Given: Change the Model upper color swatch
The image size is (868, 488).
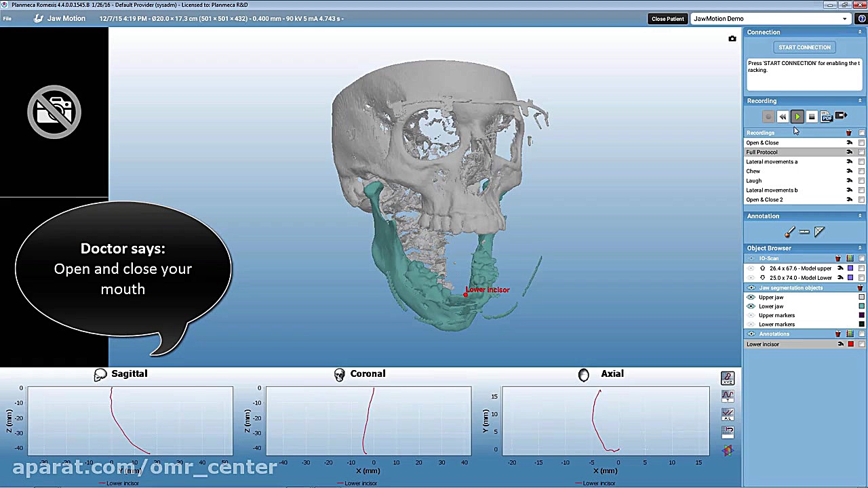Looking at the screenshot, I should coord(850,268).
